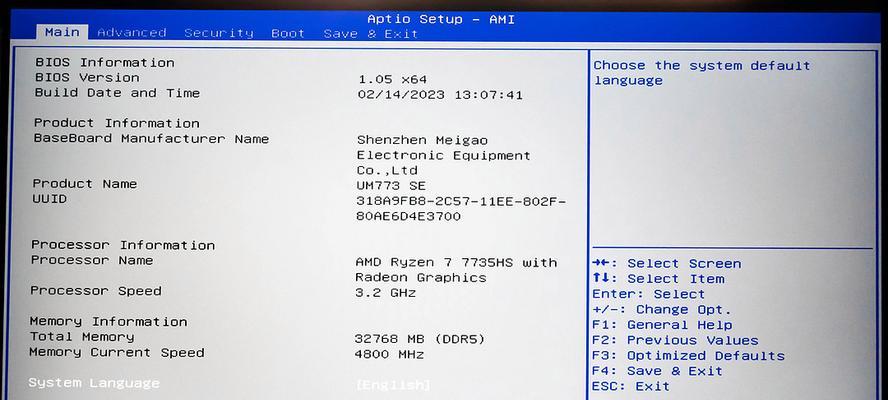The height and width of the screenshot is (400, 888).
Task: Select the Processor Speed label
Action: click(96, 291)
